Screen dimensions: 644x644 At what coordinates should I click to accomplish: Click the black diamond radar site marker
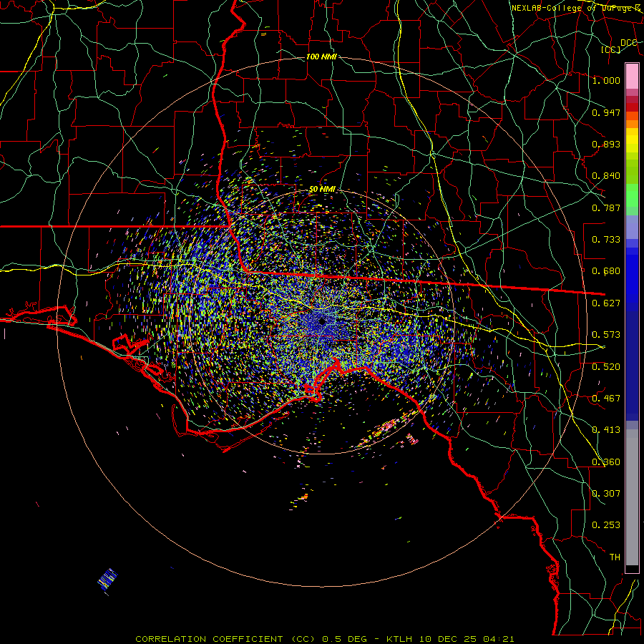322,321
